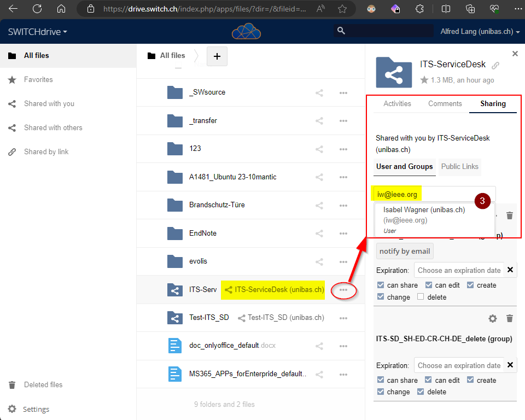The height and width of the screenshot is (420, 525).
Task: Delete first group share with trash icon
Action: pyautogui.click(x=510, y=215)
